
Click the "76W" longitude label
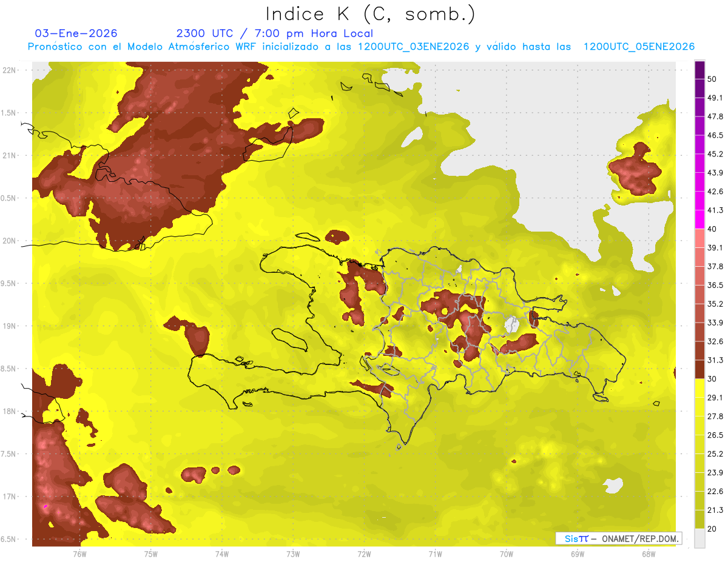(79, 554)
